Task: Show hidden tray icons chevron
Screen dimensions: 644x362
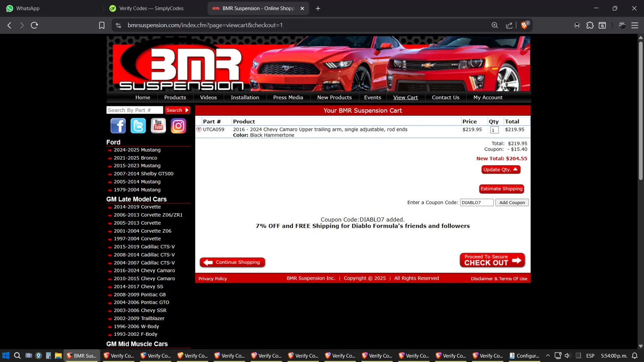Action: (548, 356)
